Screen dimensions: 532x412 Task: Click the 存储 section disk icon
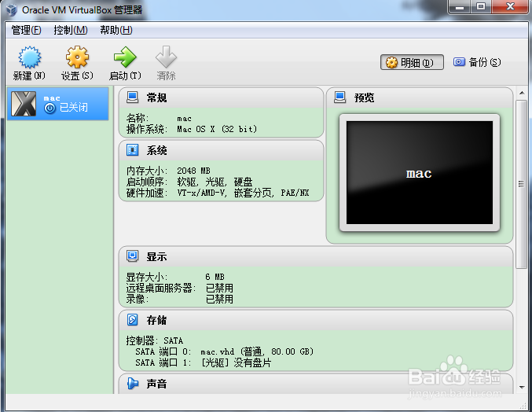[132, 320]
